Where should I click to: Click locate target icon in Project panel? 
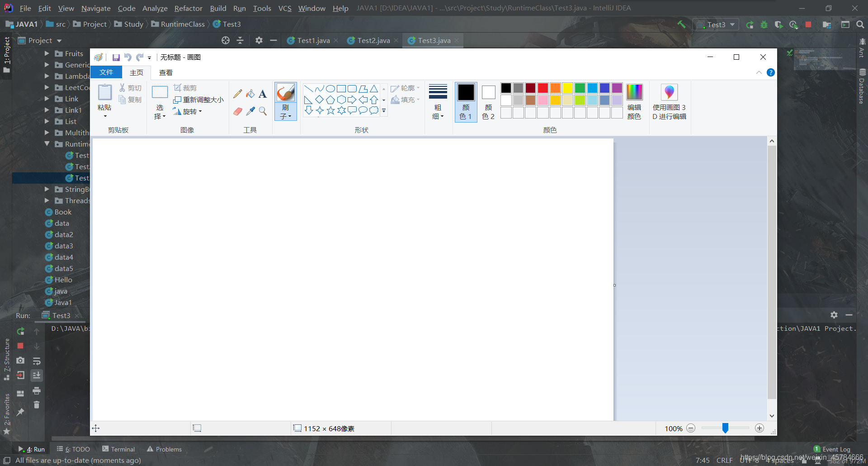pos(226,40)
